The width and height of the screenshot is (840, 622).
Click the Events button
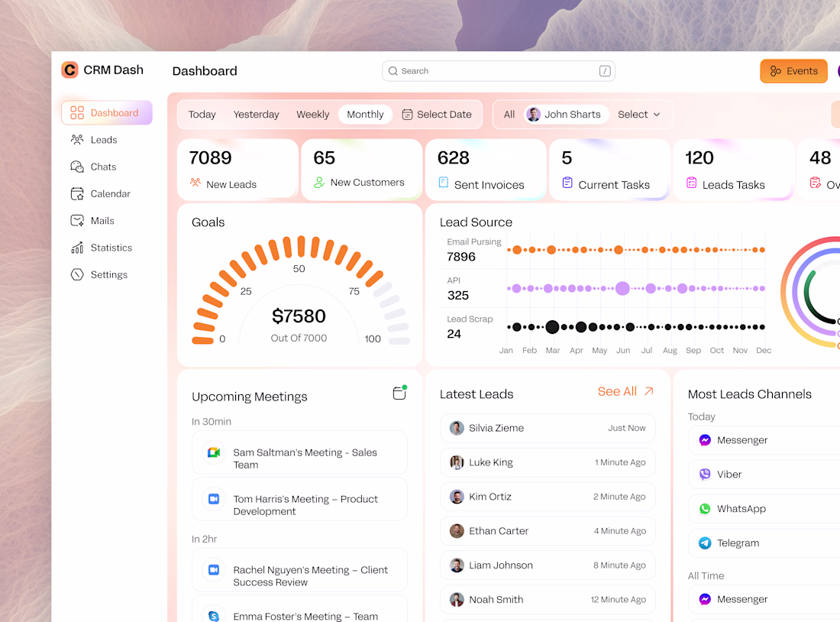tap(793, 71)
